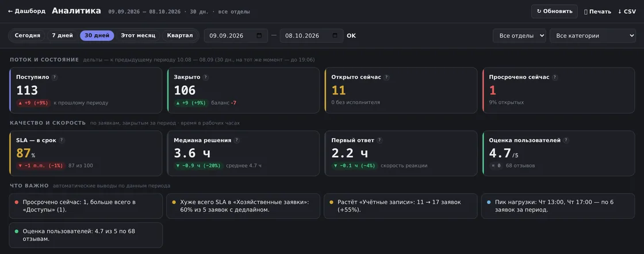This screenshot has width=644, height=254.
Task: Select the Этот месяц period tab
Action: coord(138,35)
